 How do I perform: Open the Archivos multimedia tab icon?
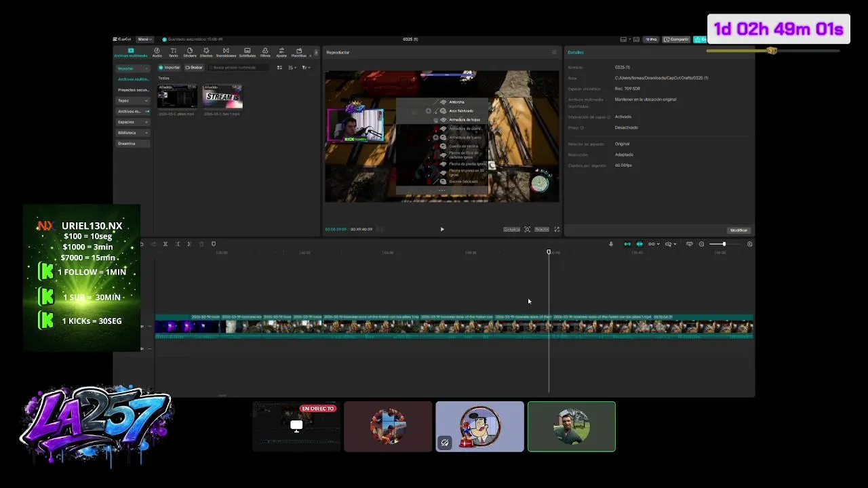pyautogui.click(x=131, y=52)
